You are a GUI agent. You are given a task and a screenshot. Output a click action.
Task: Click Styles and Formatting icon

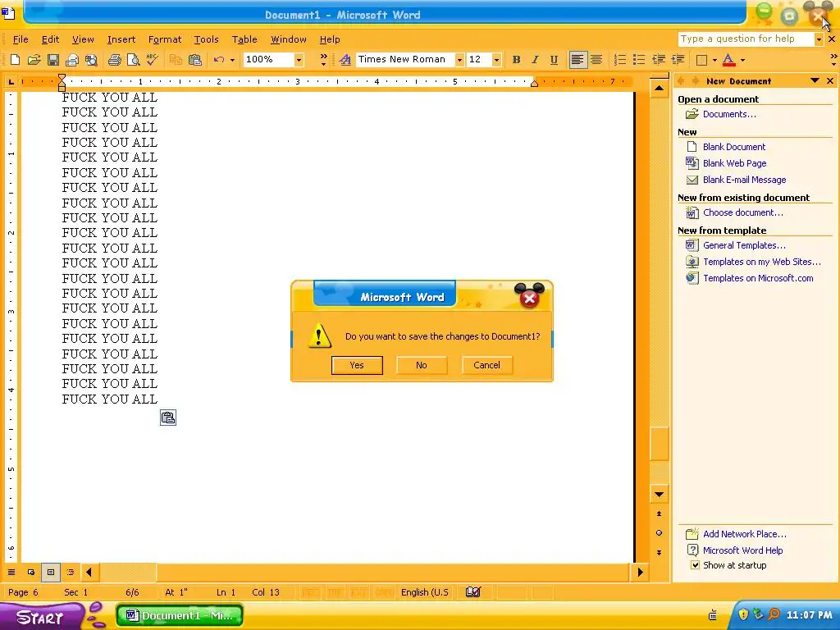point(345,59)
